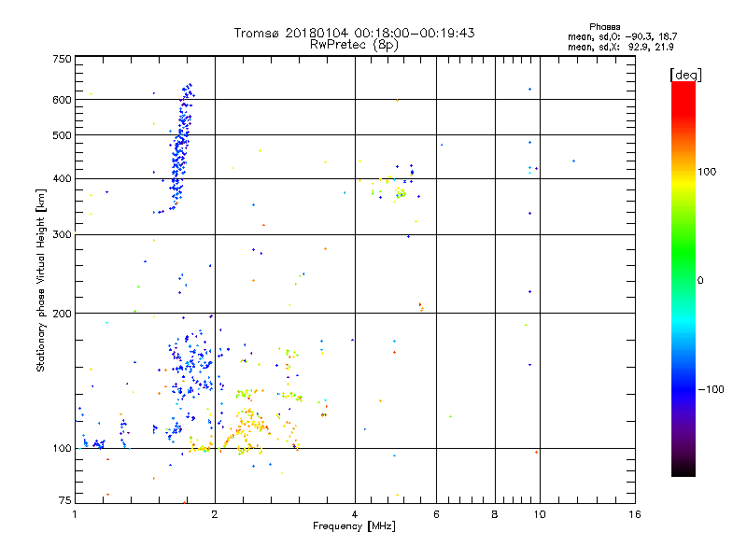
Task: Click the 'Phases' header text
Action: click(x=604, y=27)
